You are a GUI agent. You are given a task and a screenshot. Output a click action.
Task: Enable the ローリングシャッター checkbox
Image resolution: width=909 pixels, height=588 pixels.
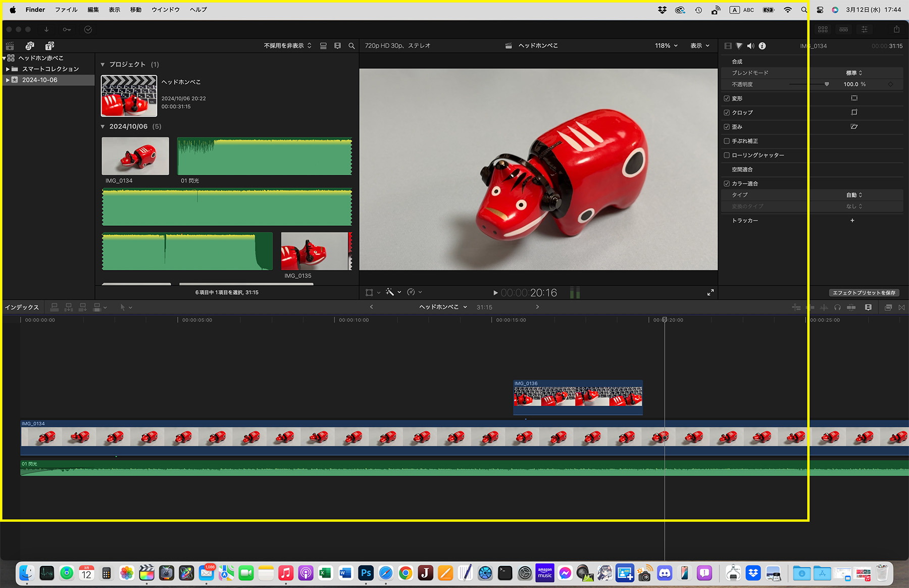[727, 155]
